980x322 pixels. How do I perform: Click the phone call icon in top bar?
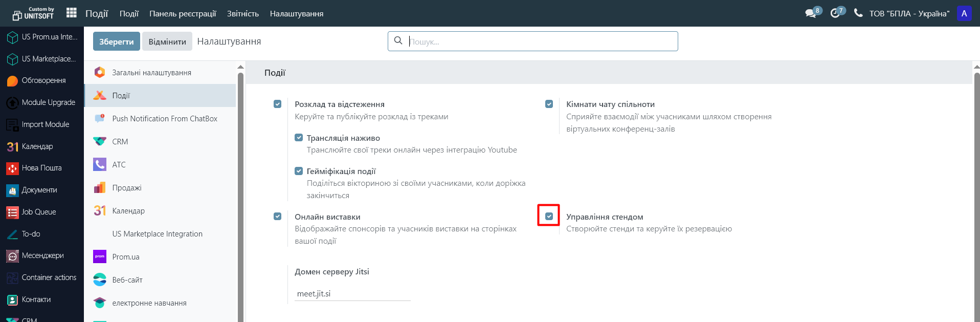coord(858,13)
